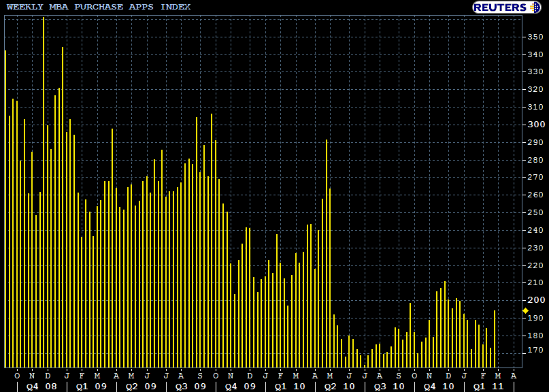Click the Q2 10 quarter label
Image resolution: width=549 pixels, height=392 pixels.
coord(338,386)
